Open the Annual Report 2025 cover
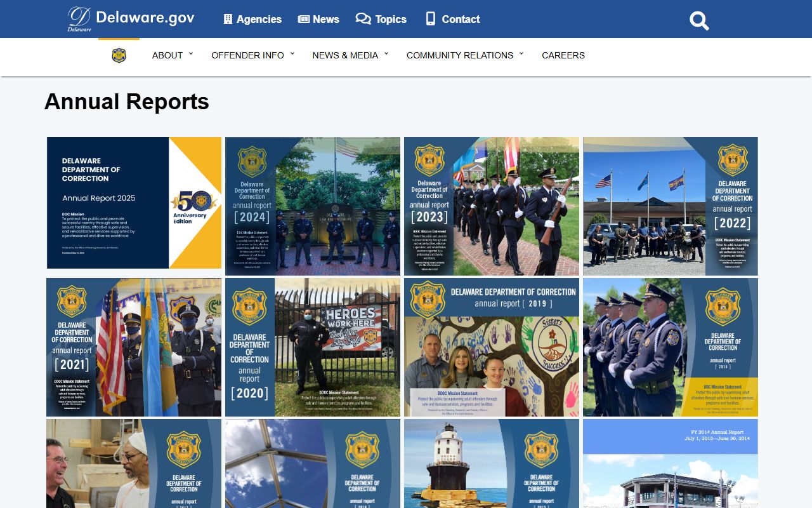This screenshot has height=508, width=812. coord(134,203)
